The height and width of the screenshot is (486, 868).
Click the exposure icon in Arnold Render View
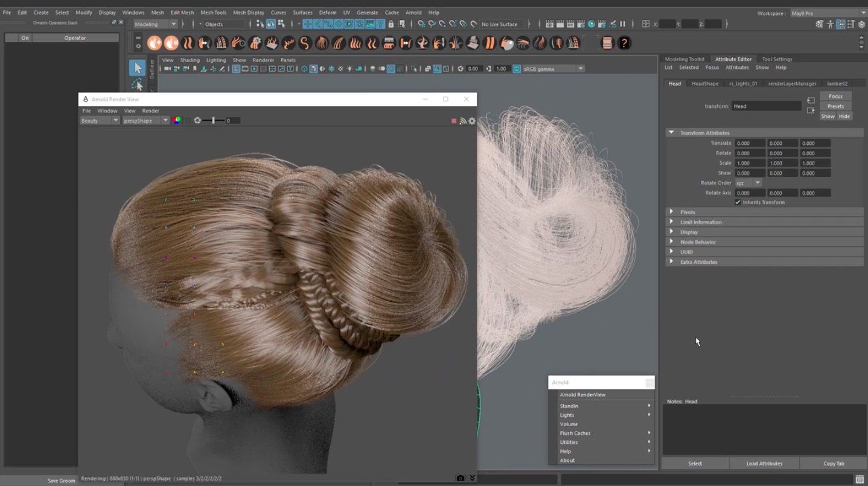click(x=197, y=121)
